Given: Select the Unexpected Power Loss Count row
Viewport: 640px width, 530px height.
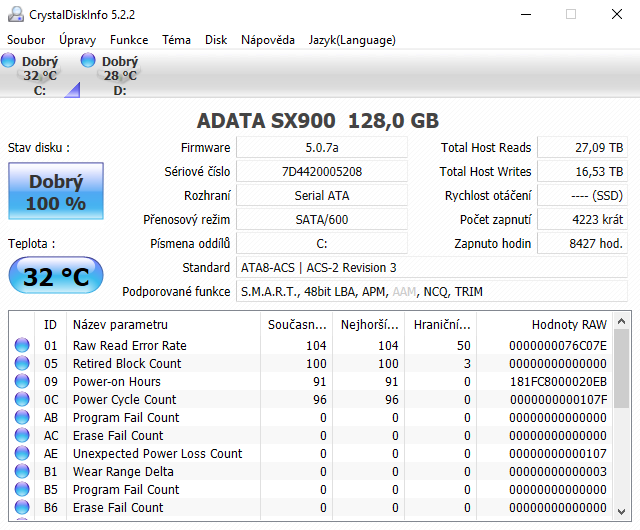Looking at the screenshot, I should 311,453.
